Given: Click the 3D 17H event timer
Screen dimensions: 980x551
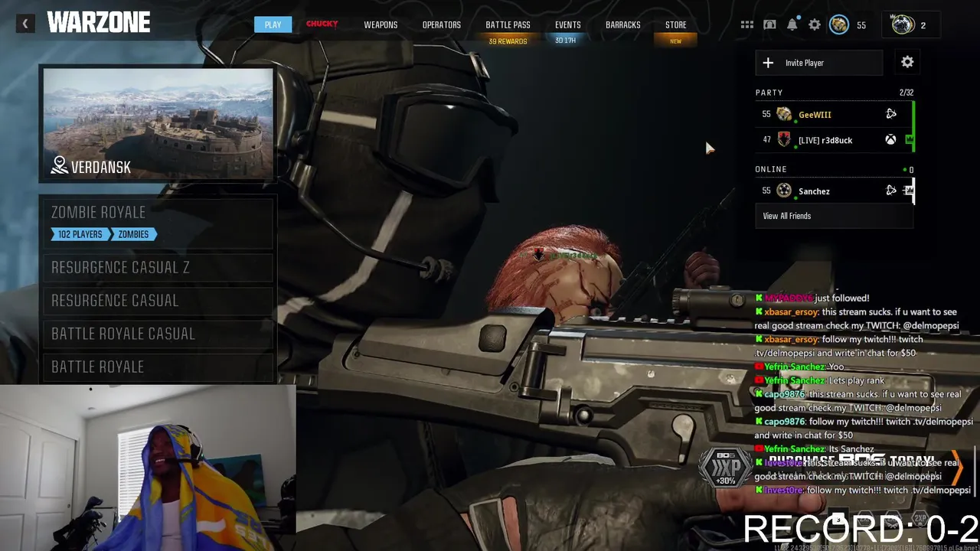Looking at the screenshot, I should (x=565, y=41).
